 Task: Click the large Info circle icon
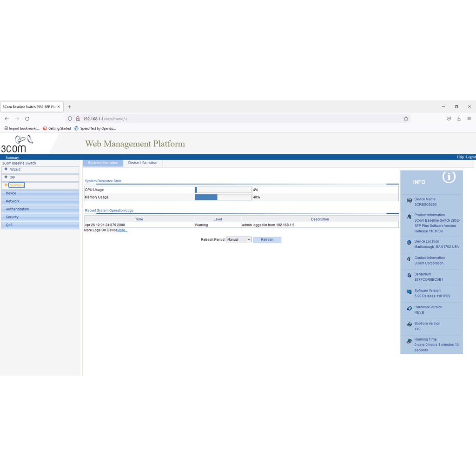(449, 177)
